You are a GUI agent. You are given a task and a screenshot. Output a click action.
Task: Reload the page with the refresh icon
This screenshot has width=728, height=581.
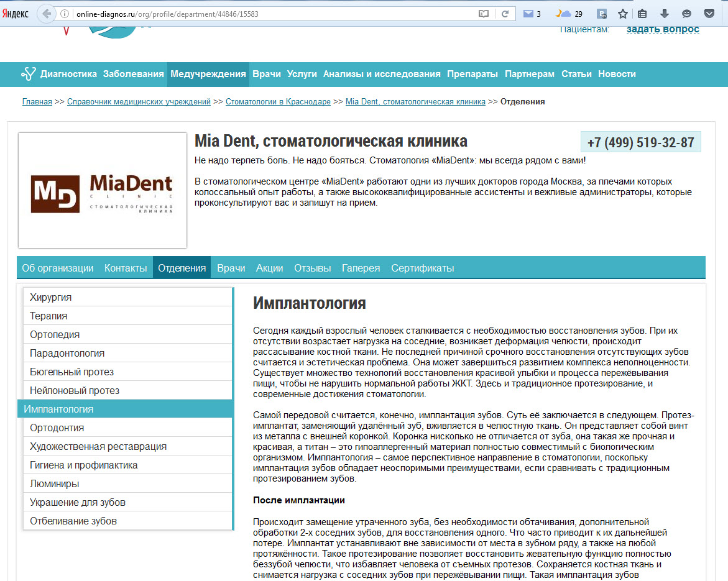pos(505,14)
